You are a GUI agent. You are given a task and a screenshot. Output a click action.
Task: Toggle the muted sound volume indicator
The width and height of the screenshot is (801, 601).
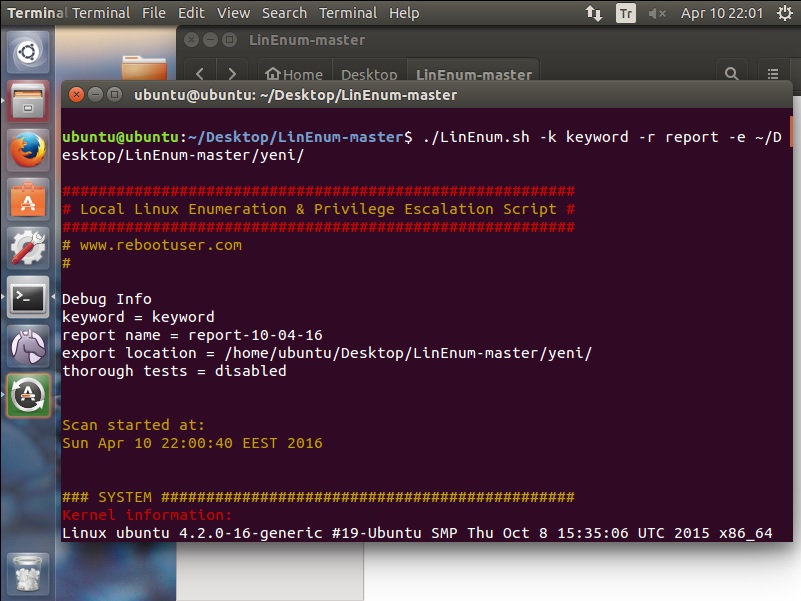click(x=657, y=13)
